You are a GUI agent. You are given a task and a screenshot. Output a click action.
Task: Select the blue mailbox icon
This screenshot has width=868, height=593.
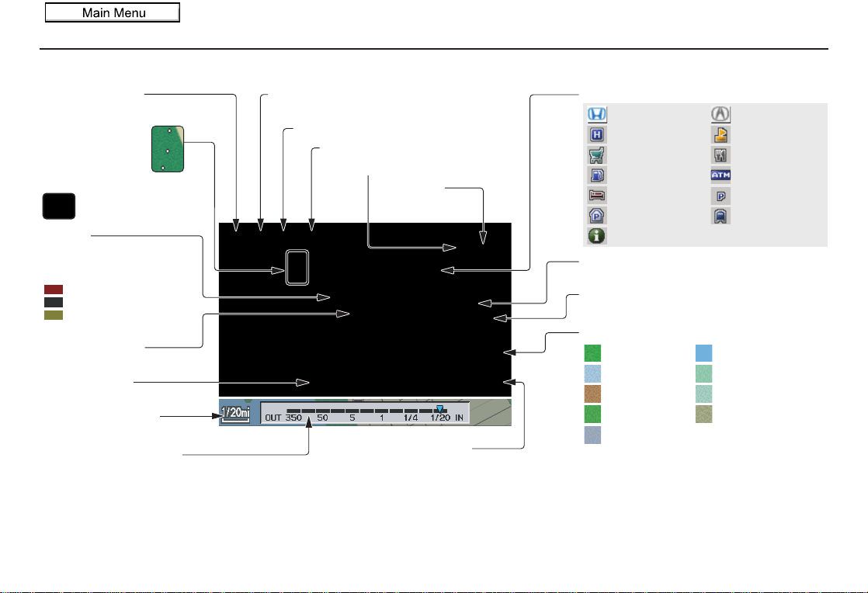(x=720, y=216)
